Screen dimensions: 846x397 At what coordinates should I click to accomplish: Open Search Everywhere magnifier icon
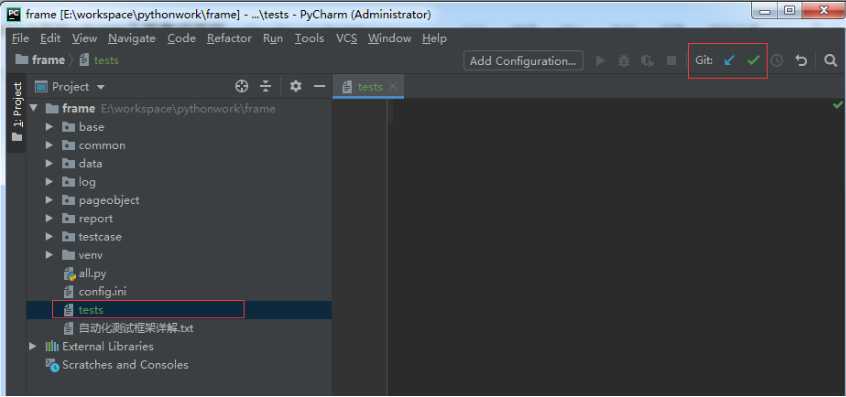831,60
